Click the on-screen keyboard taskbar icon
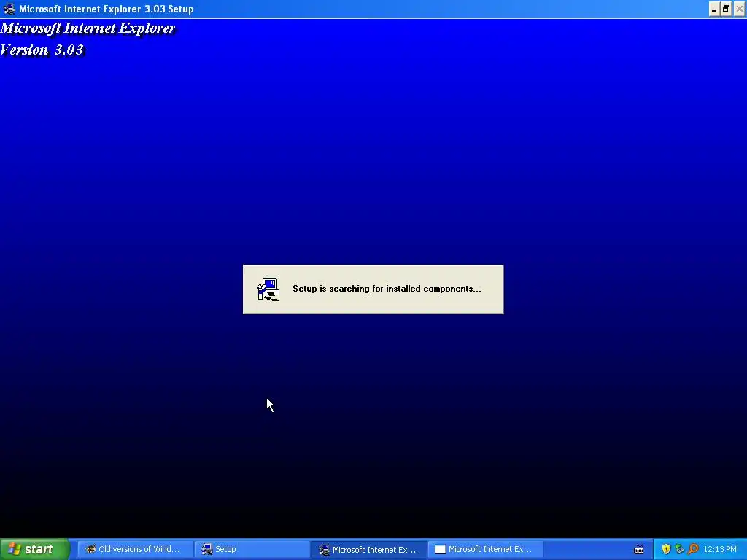Image resolution: width=747 pixels, height=560 pixels. [x=639, y=550]
